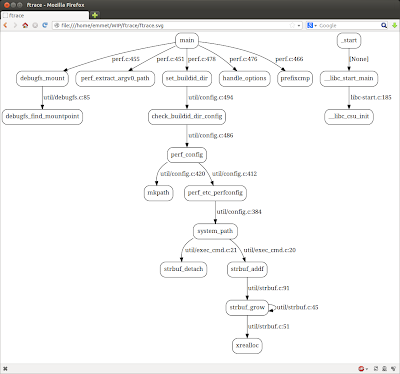Open the Adblock dropdown arrow in add-on bar
The width and height of the screenshot is (400, 374).
pos(367,369)
